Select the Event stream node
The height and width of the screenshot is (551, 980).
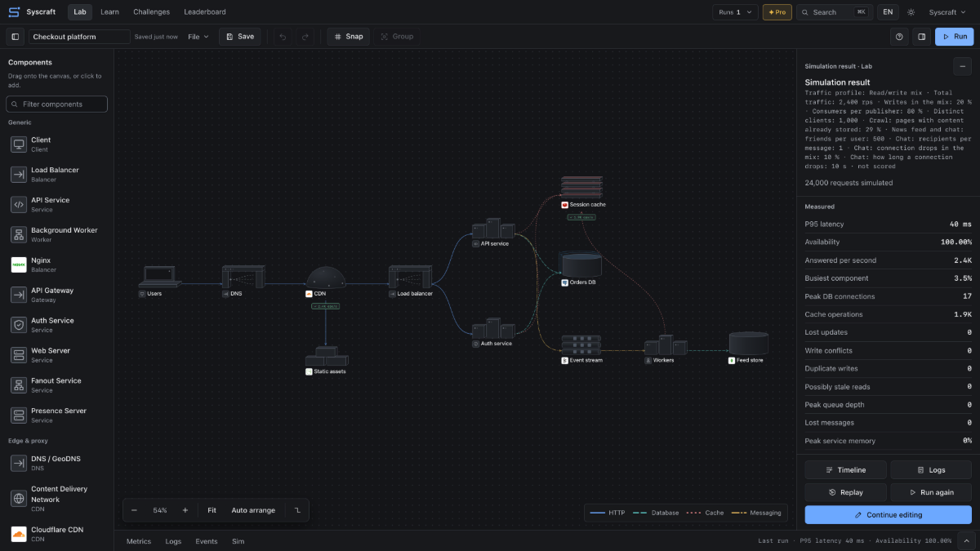point(581,344)
